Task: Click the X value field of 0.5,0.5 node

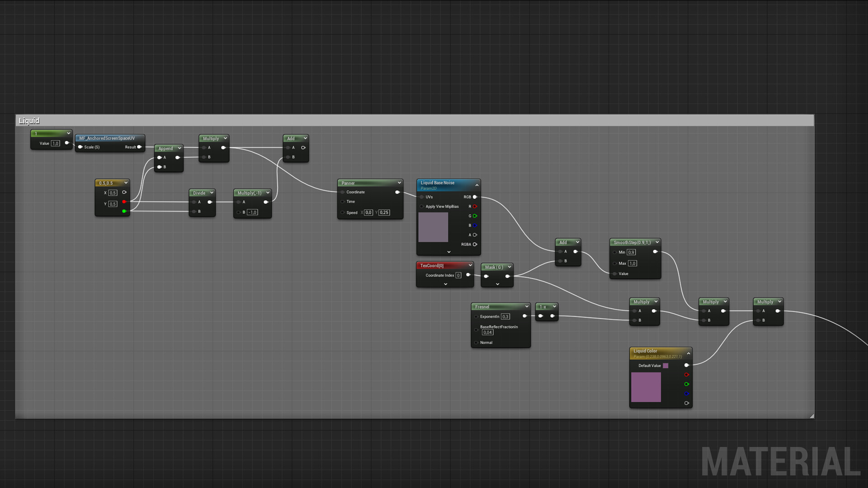Action: 113,193
